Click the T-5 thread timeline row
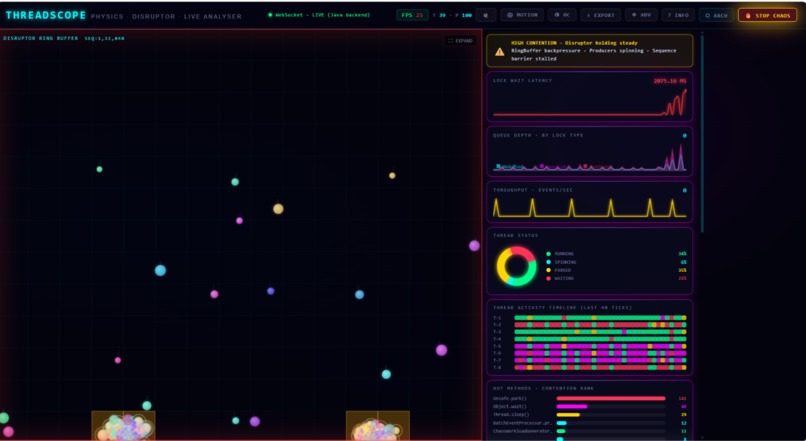 [590, 346]
